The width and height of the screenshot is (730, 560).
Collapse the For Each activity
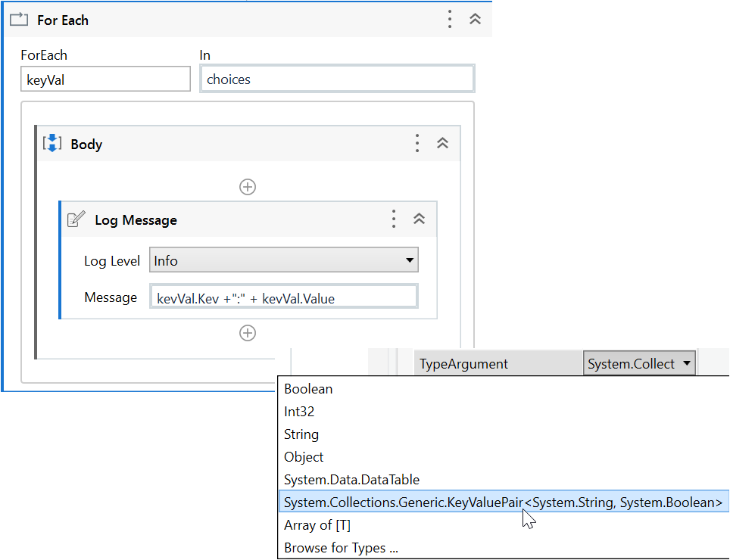(476, 20)
